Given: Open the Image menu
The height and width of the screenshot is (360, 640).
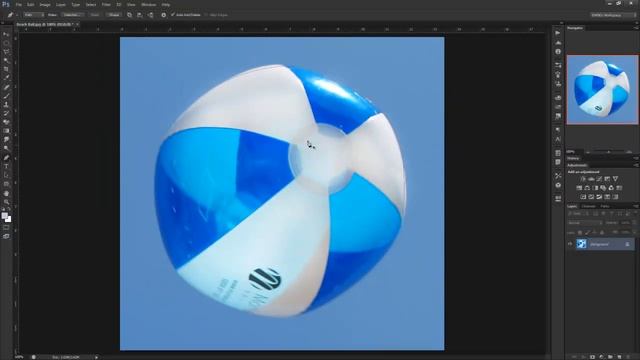Looking at the screenshot, I should pos(45,4).
